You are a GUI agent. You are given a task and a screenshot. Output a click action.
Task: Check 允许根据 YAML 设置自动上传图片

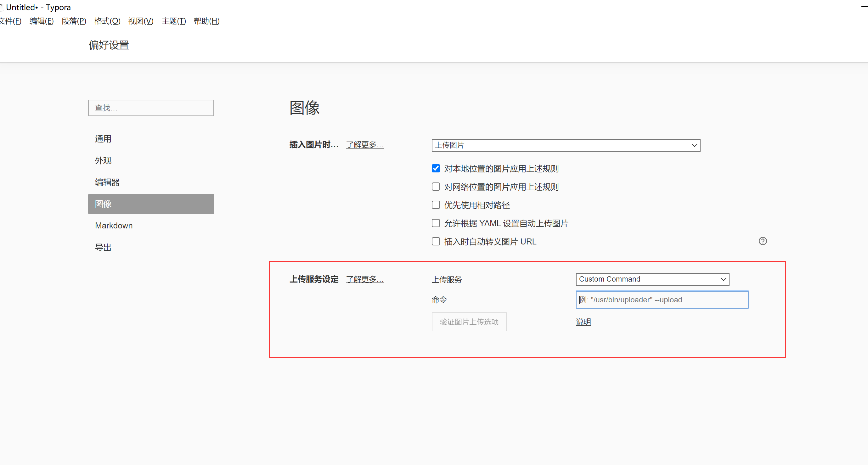pyautogui.click(x=436, y=223)
